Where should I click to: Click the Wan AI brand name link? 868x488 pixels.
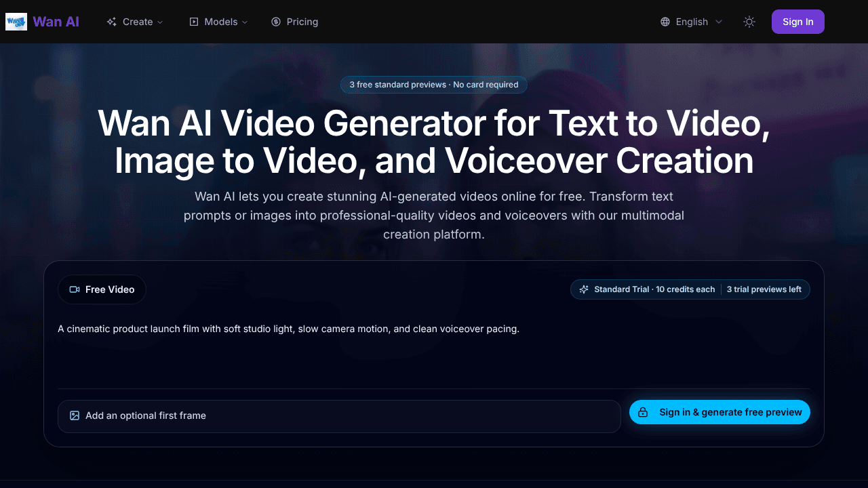[56, 22]
